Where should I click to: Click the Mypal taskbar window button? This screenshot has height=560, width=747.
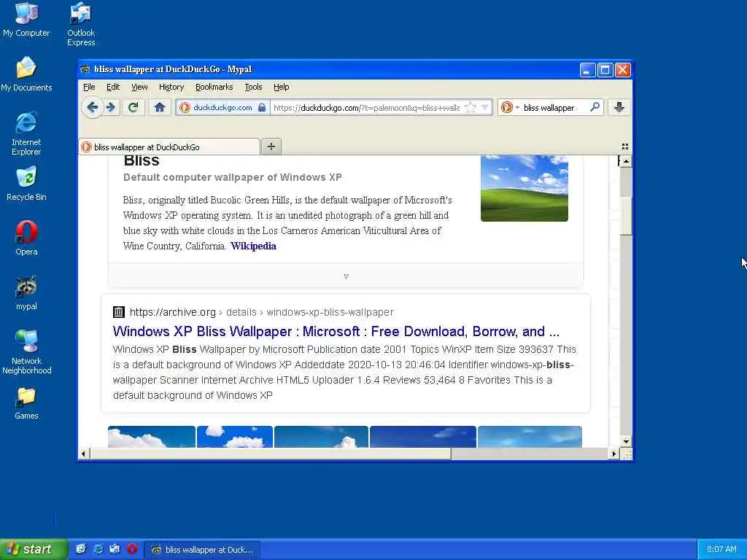pos(203,550)
